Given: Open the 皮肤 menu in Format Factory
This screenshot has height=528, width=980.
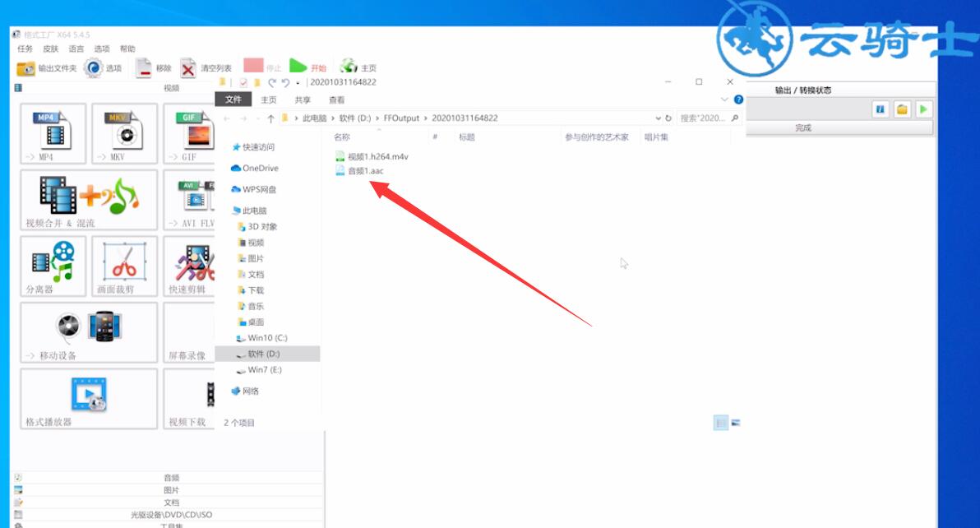Looking at the screenshot, I should tap(51, 49).
